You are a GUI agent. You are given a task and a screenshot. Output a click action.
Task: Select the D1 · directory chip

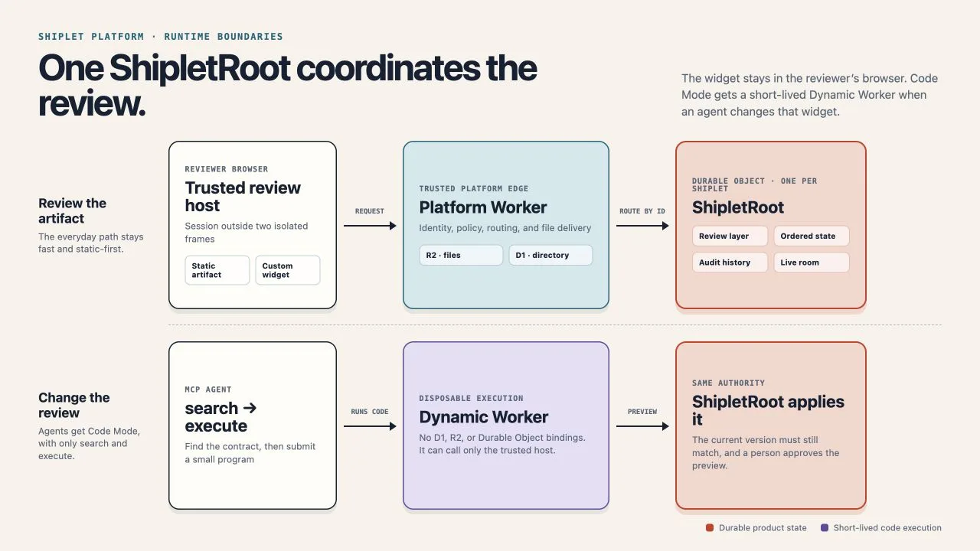click(x=550, y=255)
